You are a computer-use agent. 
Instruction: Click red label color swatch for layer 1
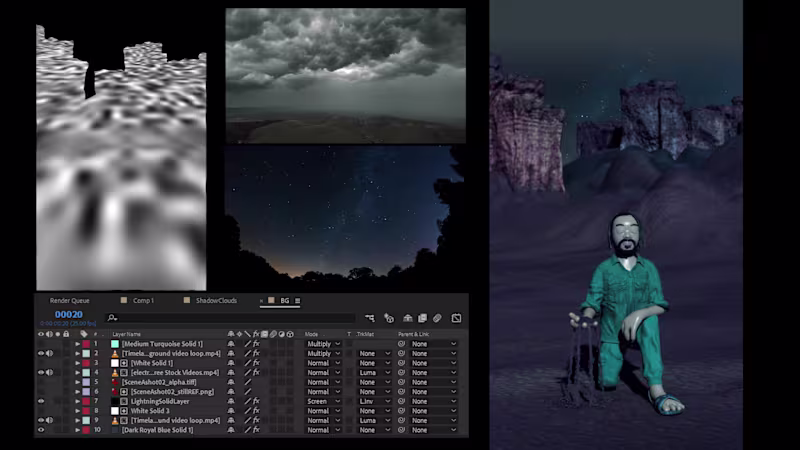click(x=86, y=344)
